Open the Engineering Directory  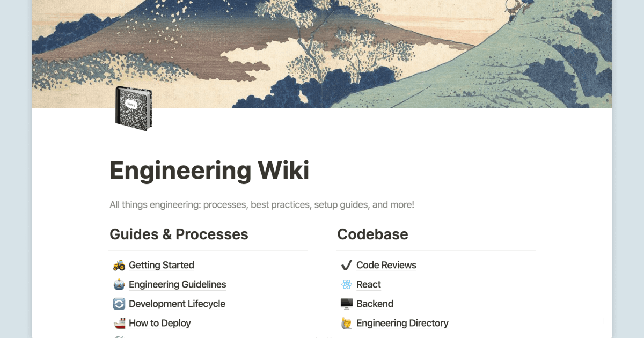click(402, 323)
